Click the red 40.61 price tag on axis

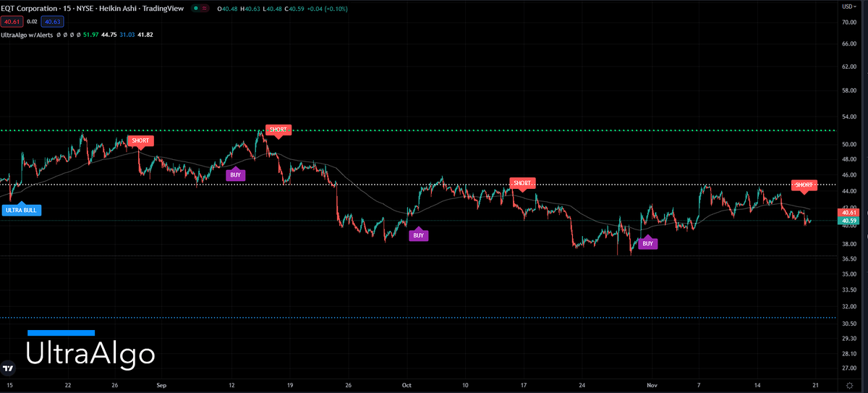(x=848, y=212)
